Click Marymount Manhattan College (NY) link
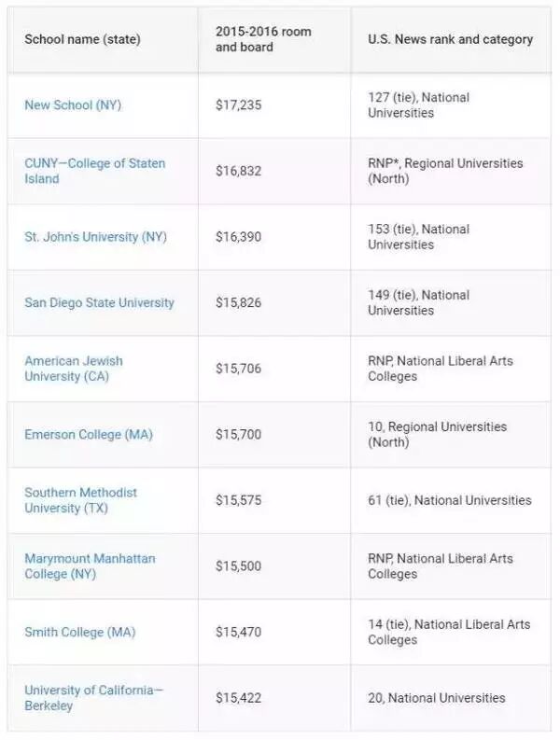This screenshot has height=740, width=560. 90,566
